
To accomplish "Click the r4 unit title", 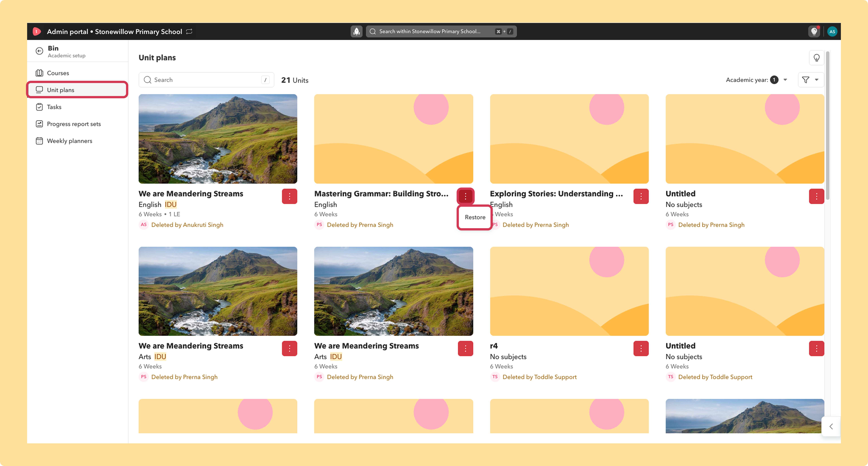I will pos(494,346).
